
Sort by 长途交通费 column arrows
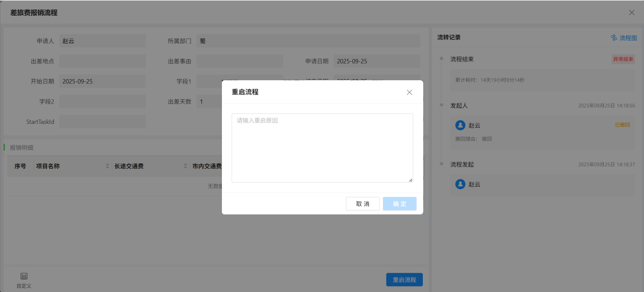pyautogui.click(x=185, y=166)
